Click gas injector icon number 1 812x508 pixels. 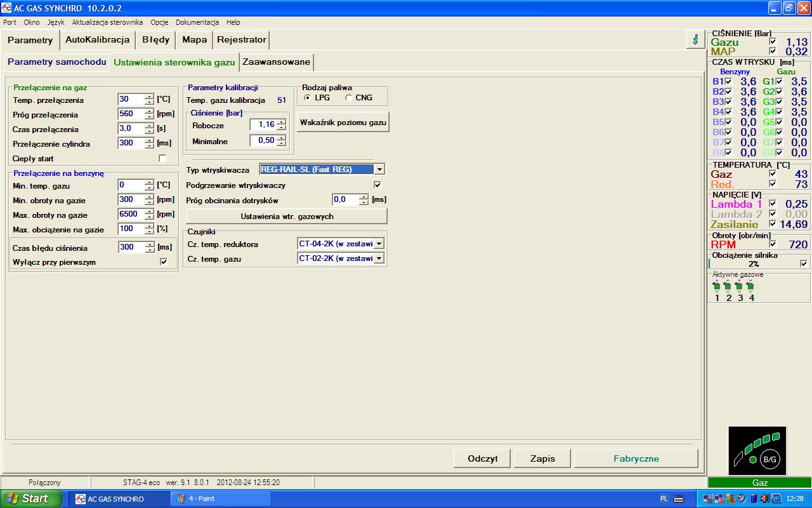point(716,287)
